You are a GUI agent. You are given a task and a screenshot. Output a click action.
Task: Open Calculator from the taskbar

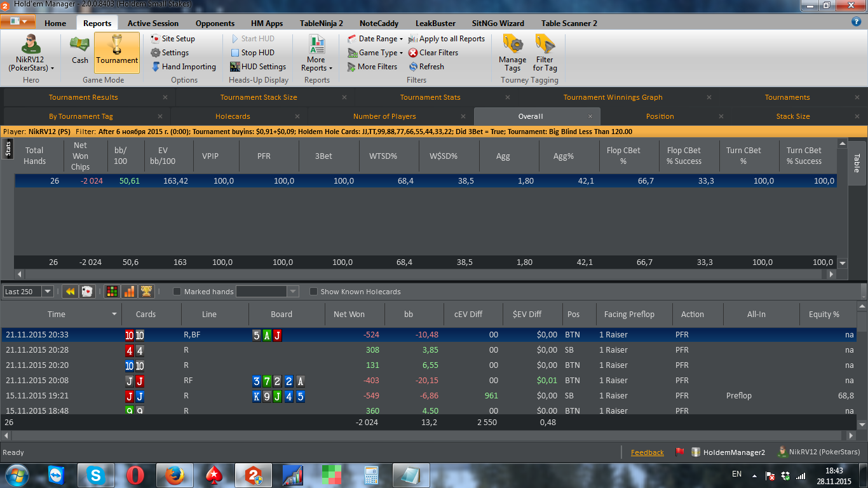(370, 475)
